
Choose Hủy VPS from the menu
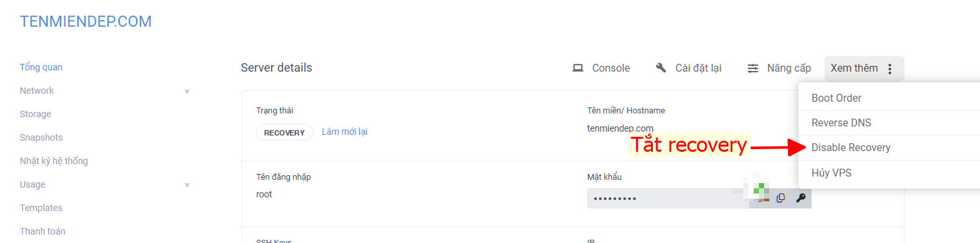889,173
